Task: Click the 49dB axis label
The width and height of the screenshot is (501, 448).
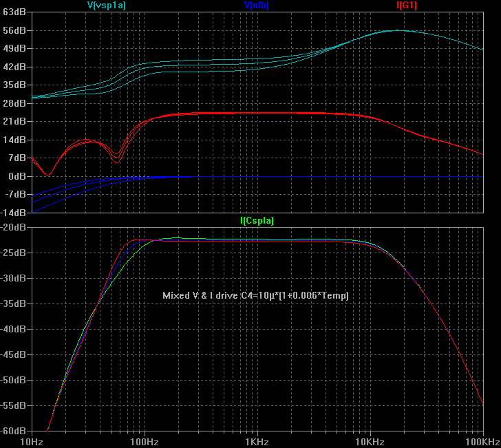Action: point(14,49)
